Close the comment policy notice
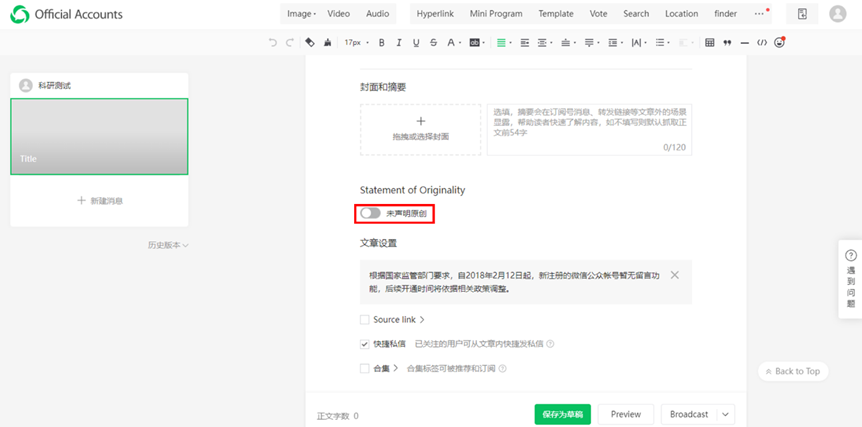 pyautogui.click(x=675, y=275)
